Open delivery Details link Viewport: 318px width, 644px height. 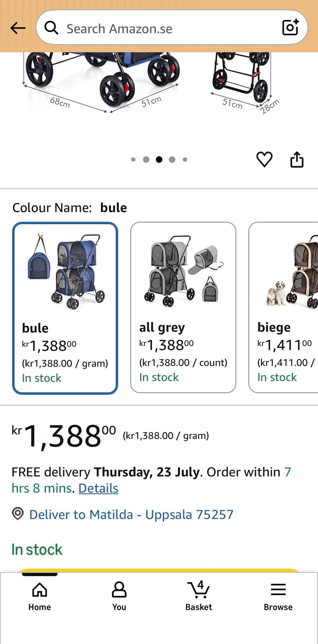click(98, 488)
